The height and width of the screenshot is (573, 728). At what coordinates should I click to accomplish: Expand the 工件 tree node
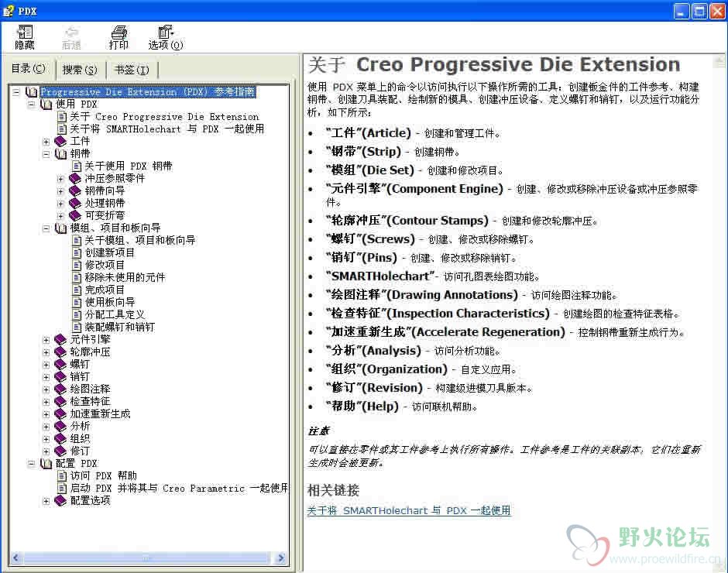[46, 142]
